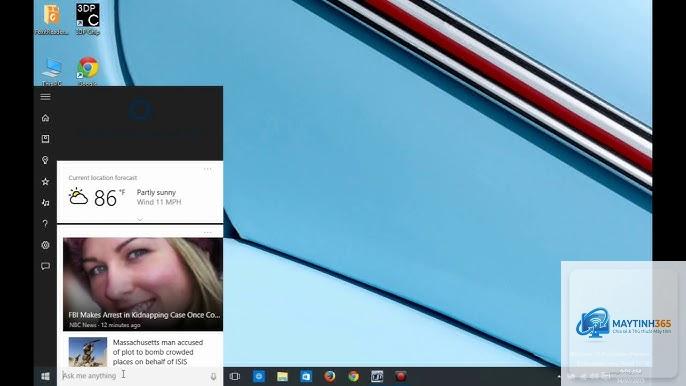Open Cortana Reminders lightbulb icon
This screenshot has height=386, width=686.
click(x=46, y=160)
